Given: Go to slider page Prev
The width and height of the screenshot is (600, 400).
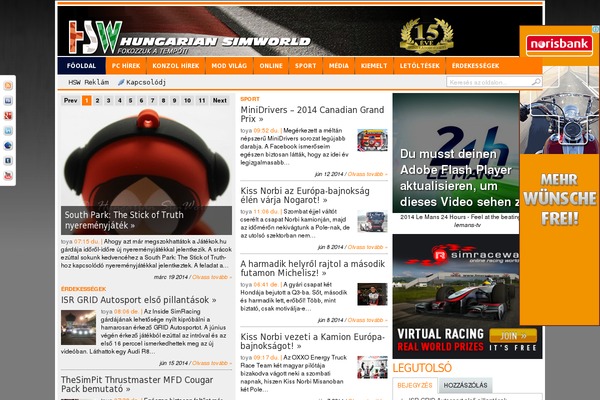Looking at the screenshot, I should [70, 100].
